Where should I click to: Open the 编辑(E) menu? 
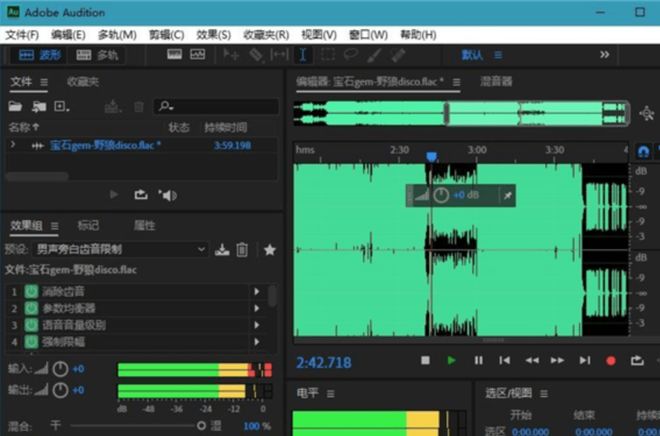tap(68, 35)
